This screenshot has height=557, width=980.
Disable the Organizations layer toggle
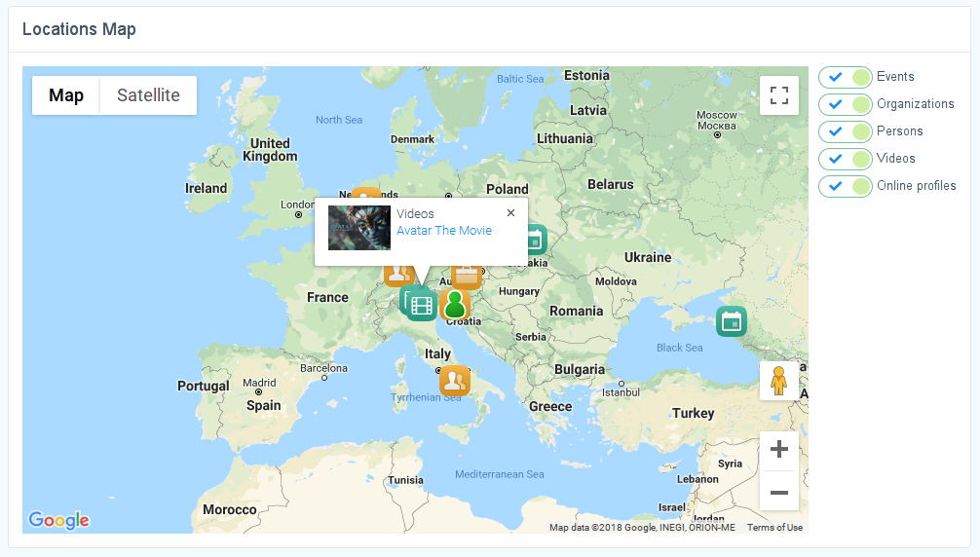pos(845,104)
